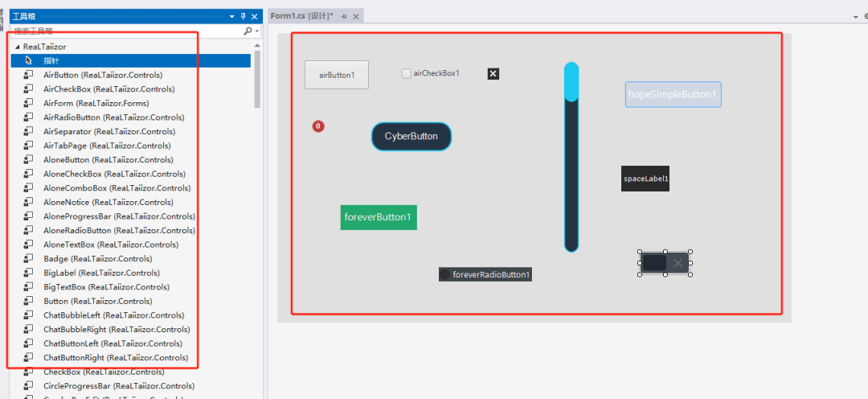Select the foreverRadioButton1 radio button
The width and height of the screenshot is (868, 399).
tap(444, 275)
